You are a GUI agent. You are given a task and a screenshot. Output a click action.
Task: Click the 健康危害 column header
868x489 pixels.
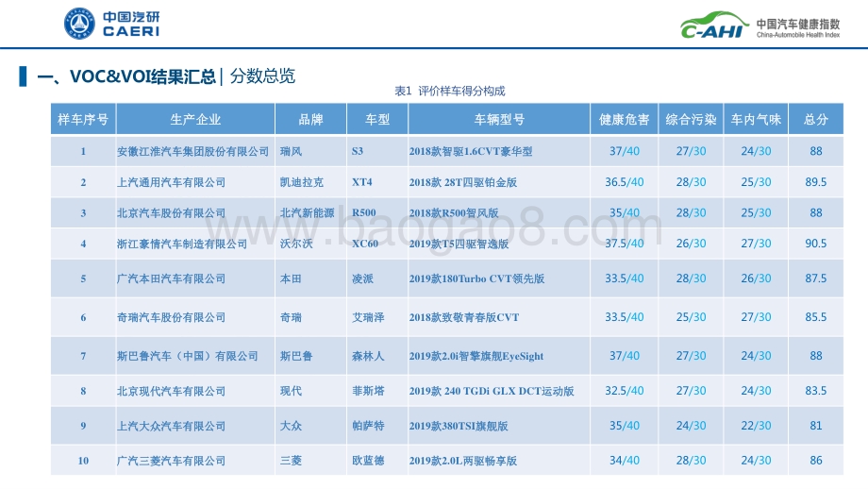[624, 119]
